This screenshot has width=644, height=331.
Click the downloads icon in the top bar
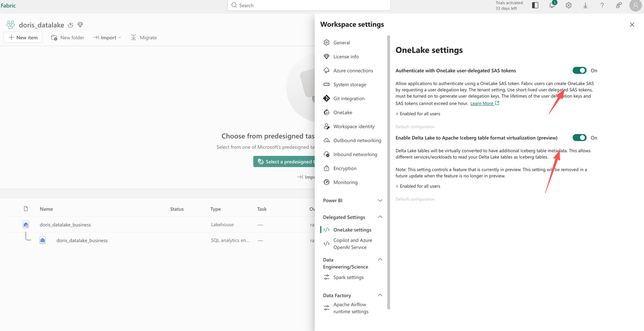(585, 5)
